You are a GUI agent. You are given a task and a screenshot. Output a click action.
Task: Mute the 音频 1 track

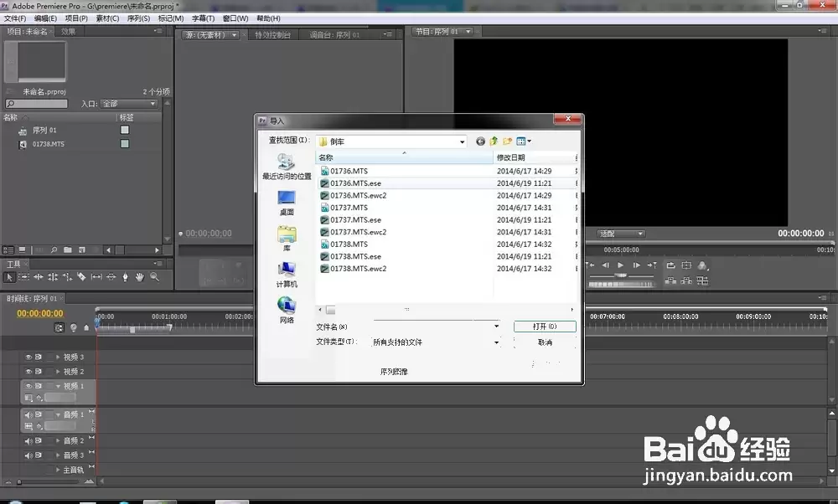(x=28, y=414)
